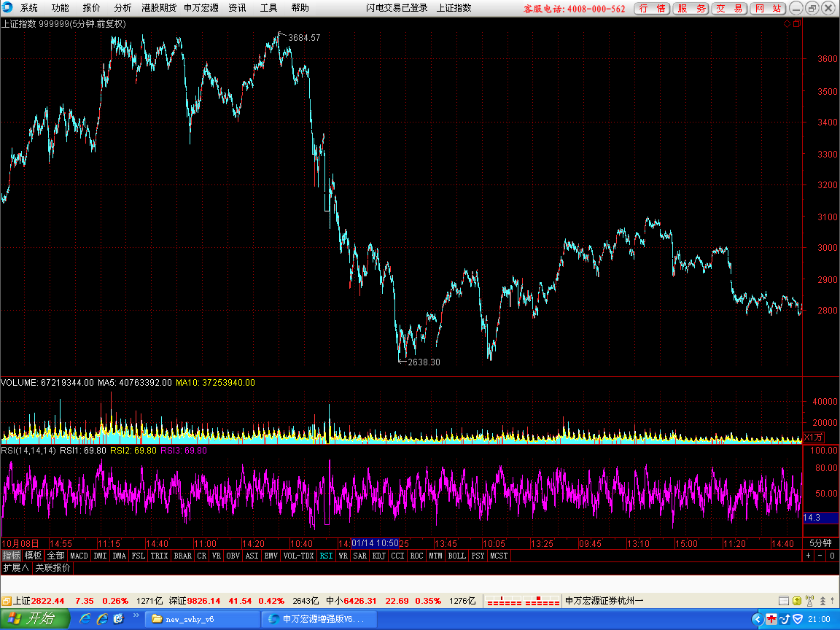Switch indicator to MCST

point(499,556)
